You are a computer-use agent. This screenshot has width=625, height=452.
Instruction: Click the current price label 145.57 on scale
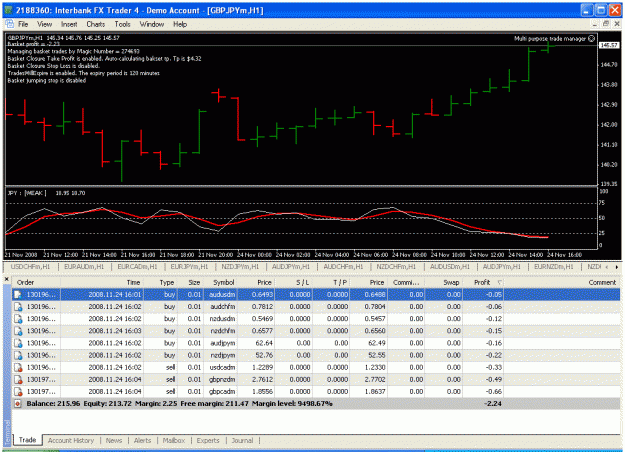coord(609,45)
